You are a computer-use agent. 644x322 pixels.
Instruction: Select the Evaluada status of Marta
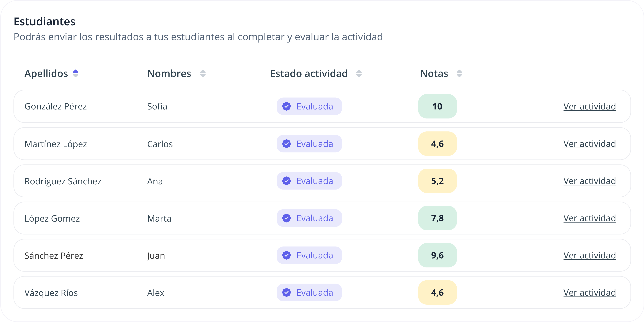click(x=309, y=218)
